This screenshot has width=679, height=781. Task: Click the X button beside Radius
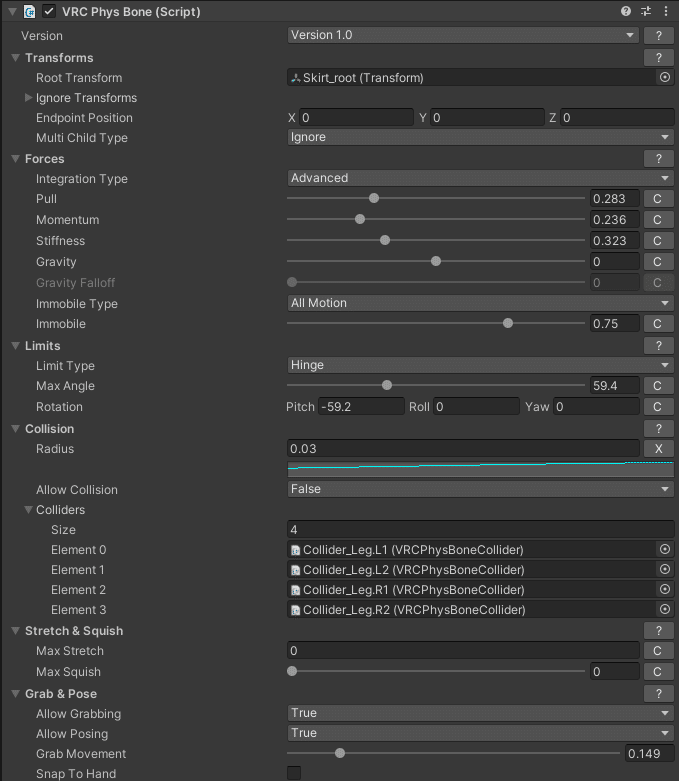click(658, 449)
